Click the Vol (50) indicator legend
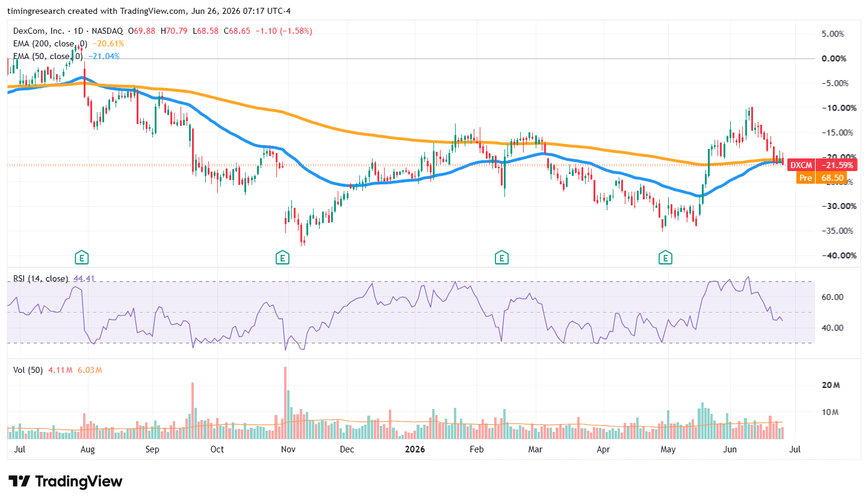Image resolution: width=868 pixels, height=503 pixels. click(28, 370)
